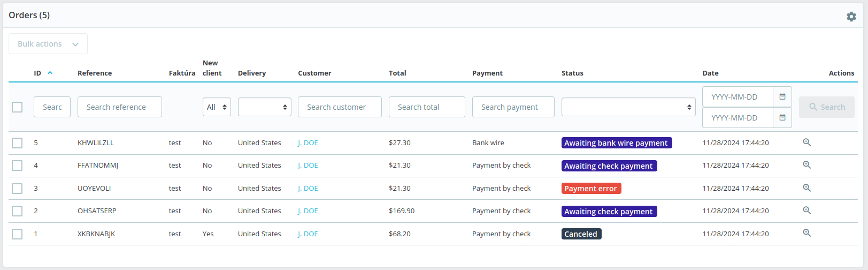The image size is (868, 270).
Task: Click the Search customer input field
Action: [x=340, y=107]
